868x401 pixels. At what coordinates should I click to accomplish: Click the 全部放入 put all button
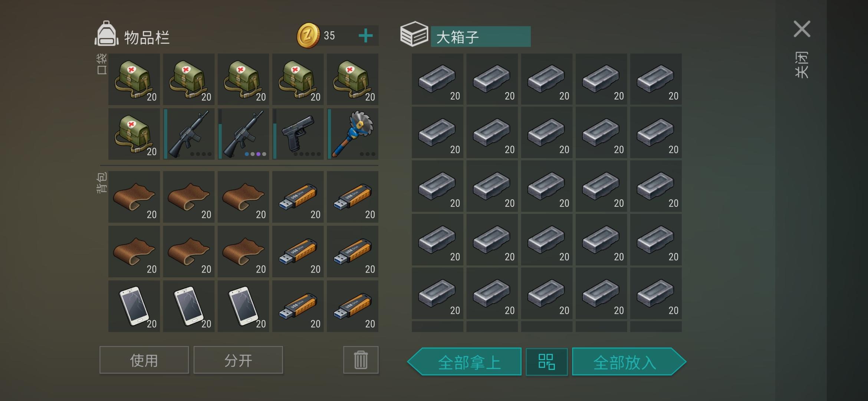click(629, 362)
